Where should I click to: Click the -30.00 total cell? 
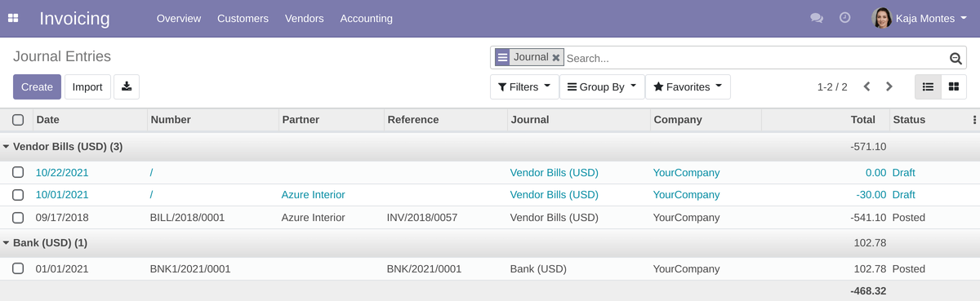[x=871, y=195]
